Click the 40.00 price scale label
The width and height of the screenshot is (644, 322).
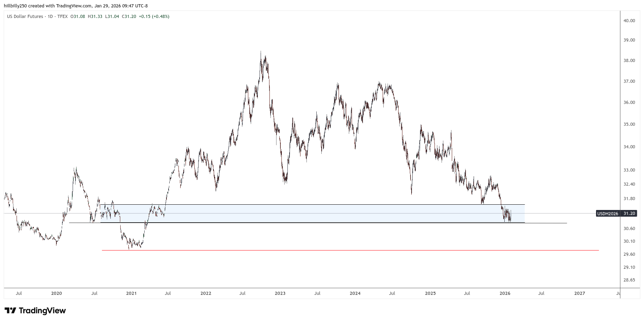click(629, 21)
